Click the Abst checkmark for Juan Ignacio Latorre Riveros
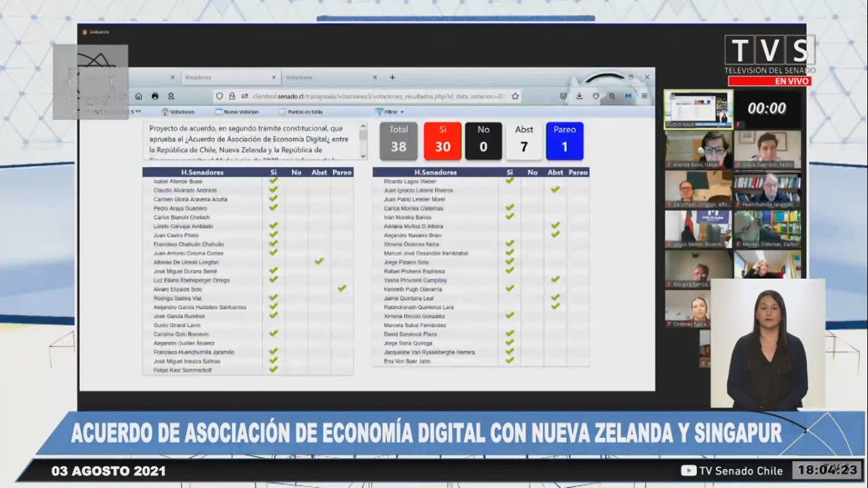 [555, 189]
